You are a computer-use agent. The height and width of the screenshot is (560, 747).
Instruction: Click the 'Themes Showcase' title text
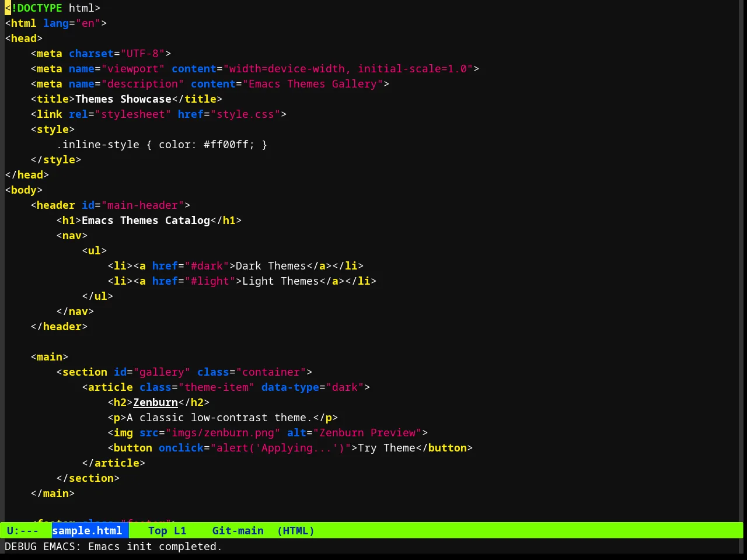123,99
